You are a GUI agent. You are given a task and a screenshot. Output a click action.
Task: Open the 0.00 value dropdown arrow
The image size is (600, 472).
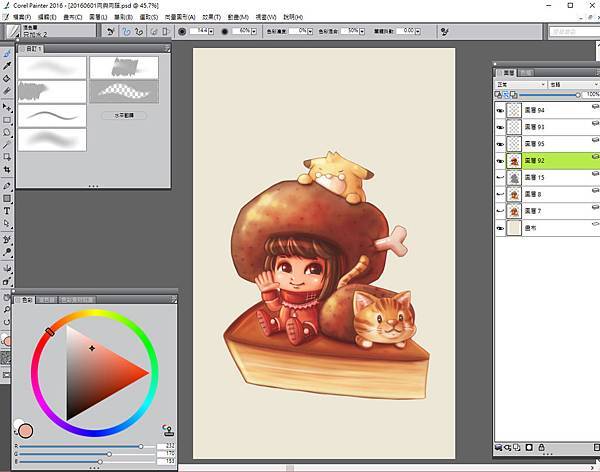pos(417,32)
